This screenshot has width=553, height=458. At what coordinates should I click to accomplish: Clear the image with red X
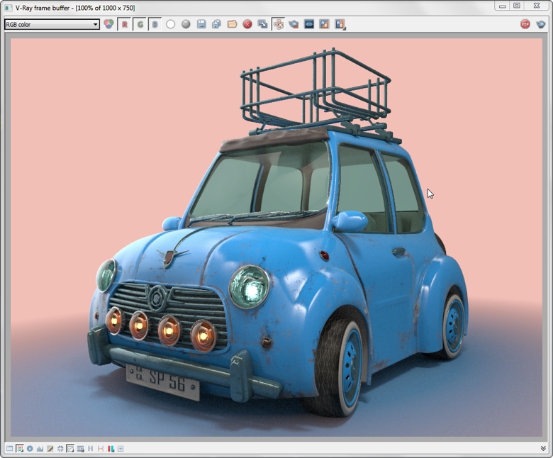click(248, 24)
